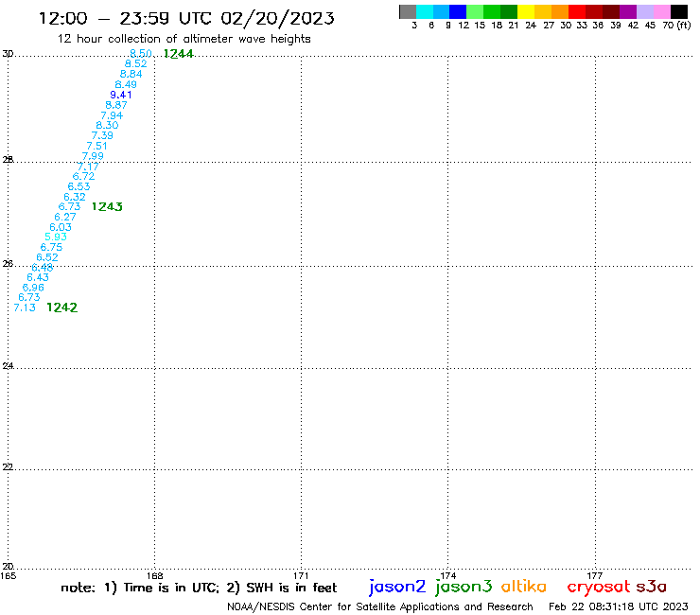Click the '45' label on the color scale

[x=650, y=25]
